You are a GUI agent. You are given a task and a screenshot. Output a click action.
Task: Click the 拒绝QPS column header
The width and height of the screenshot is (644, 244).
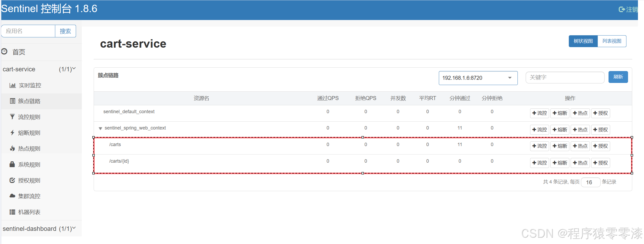click(366, 98)
